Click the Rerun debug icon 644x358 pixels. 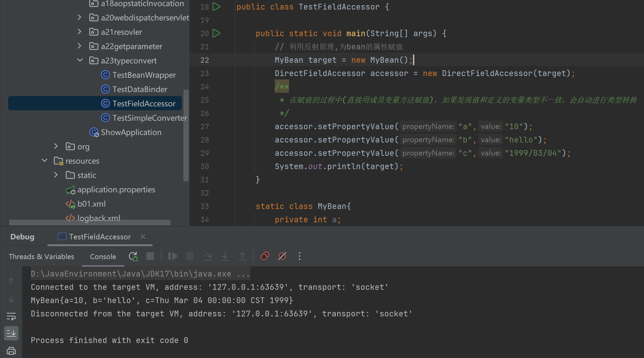pyautogui.click(x=133, y=256)
